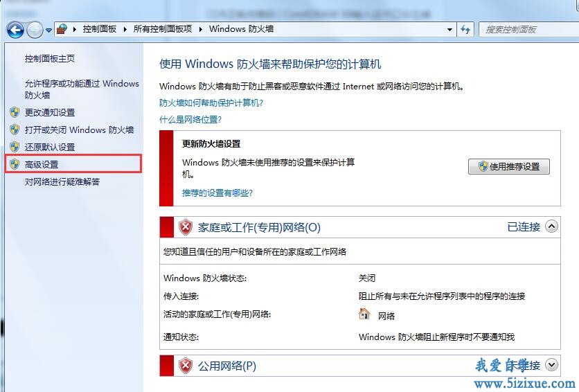The width and height of the screenshot is (579, 392).
Task: Click the shield icon beside 打开或关闭 Windows 防火墙
Action: pos(15,130)
